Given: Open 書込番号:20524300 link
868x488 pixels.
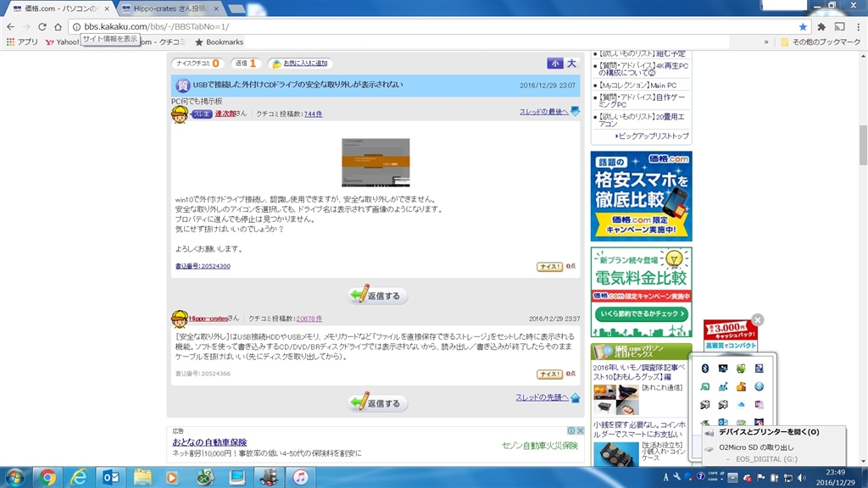Looking at the screenshot, I should [203, 266].
